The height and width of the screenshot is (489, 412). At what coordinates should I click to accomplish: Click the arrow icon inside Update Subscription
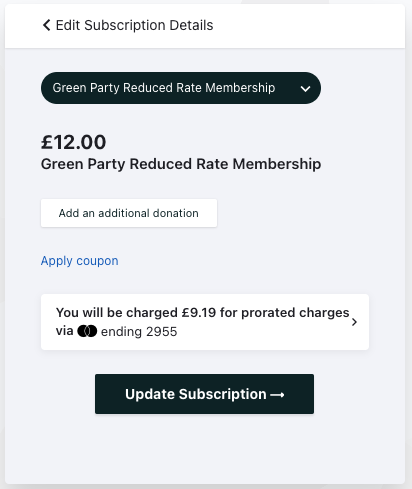277,395
